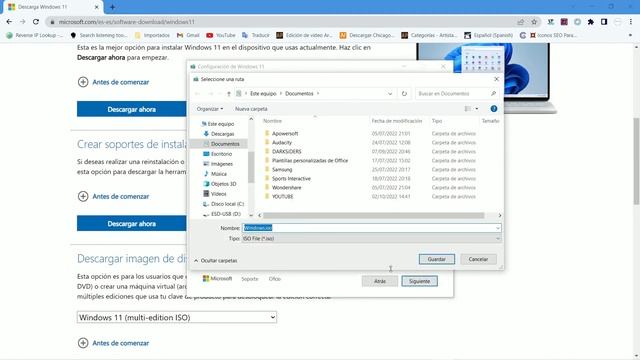Click the Chrome address bar URL
This screenshot has width=640, height=360.
[127, 22]
